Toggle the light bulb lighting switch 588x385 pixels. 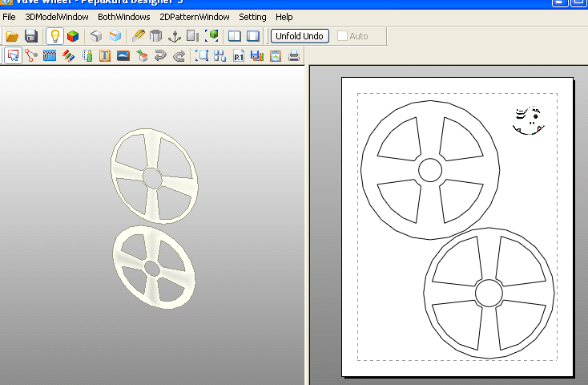click(x=54, y=36)
